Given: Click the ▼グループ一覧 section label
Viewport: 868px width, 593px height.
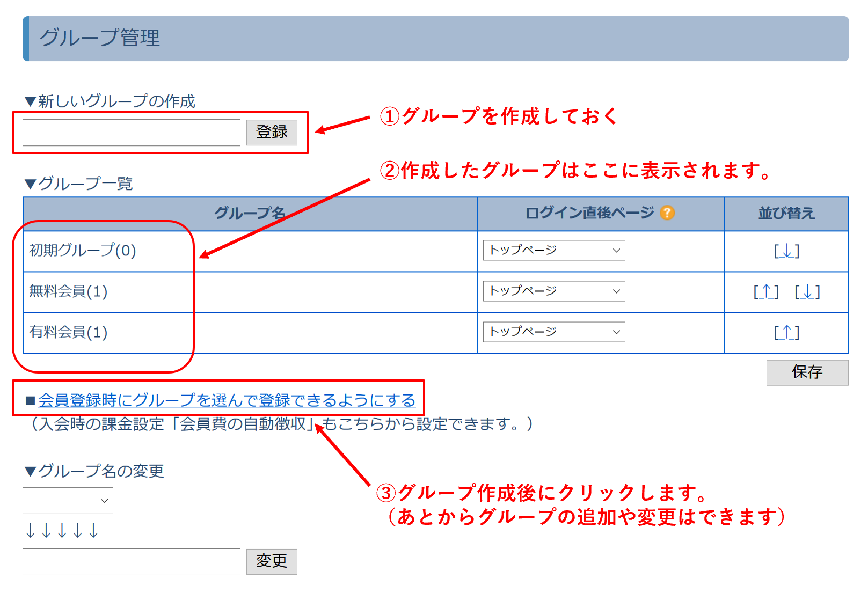Looking at the screenshot, I should pyautogui.click(x=79, y=184).
